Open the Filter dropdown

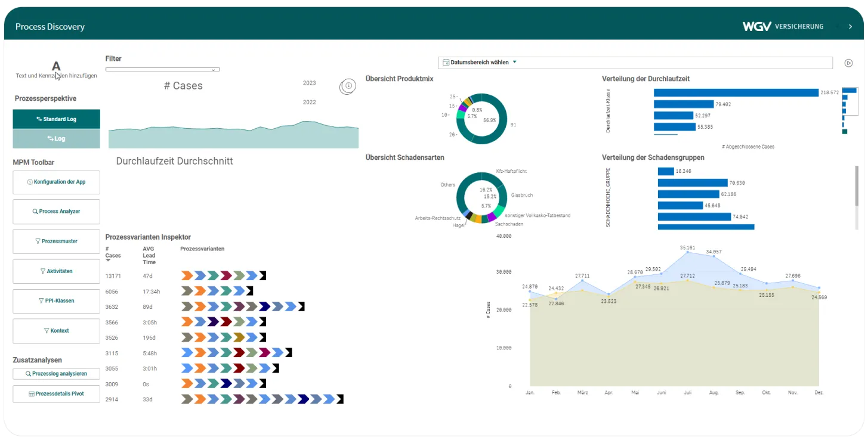pos(163,69)
